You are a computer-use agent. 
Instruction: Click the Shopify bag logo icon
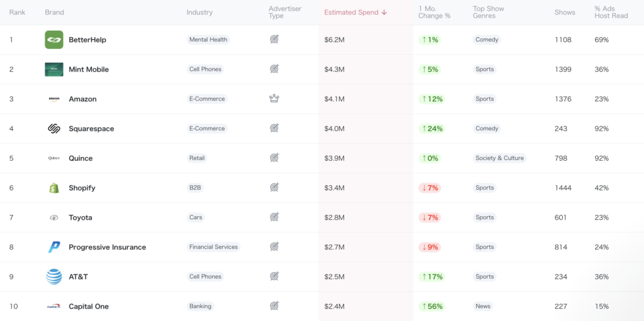54,188
